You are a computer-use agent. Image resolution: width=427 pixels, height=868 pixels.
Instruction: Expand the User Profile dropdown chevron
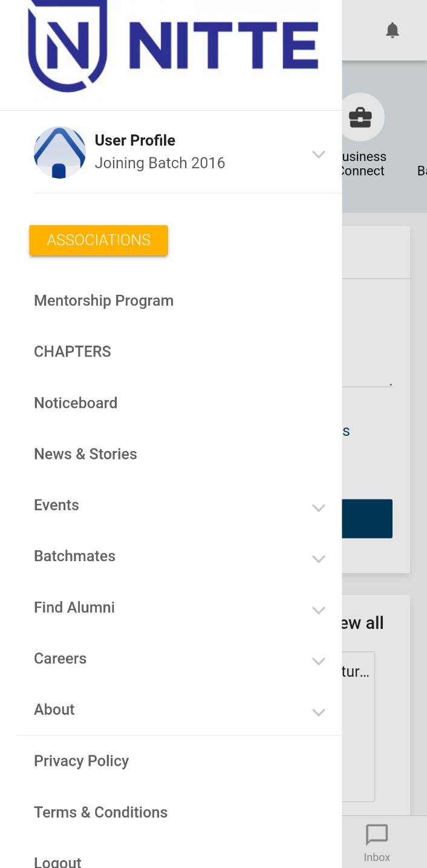(319, 154)
